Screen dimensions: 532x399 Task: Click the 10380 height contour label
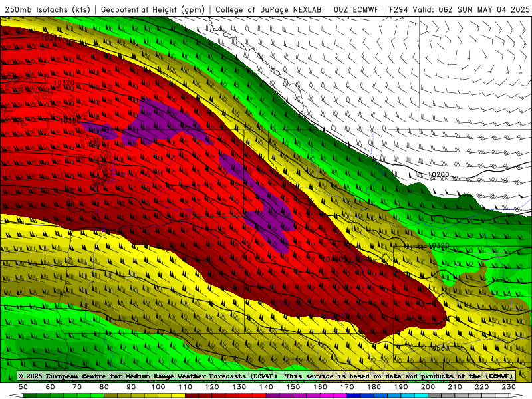point(70,121)
